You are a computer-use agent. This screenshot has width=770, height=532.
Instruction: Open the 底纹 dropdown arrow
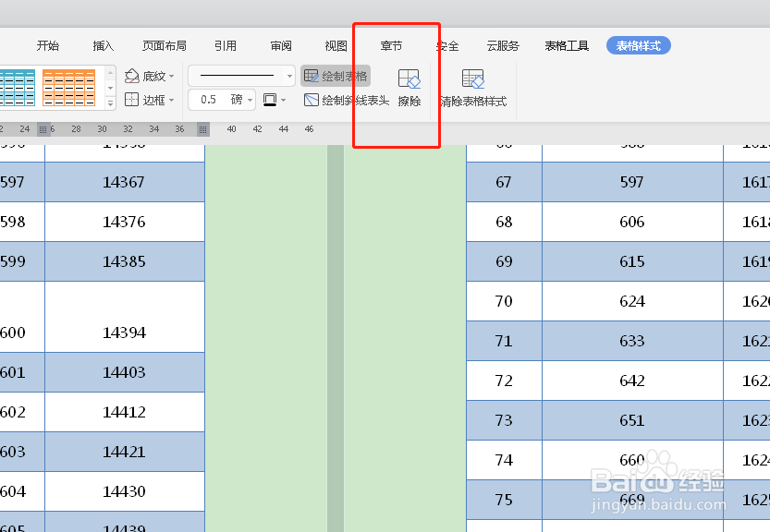171,77
